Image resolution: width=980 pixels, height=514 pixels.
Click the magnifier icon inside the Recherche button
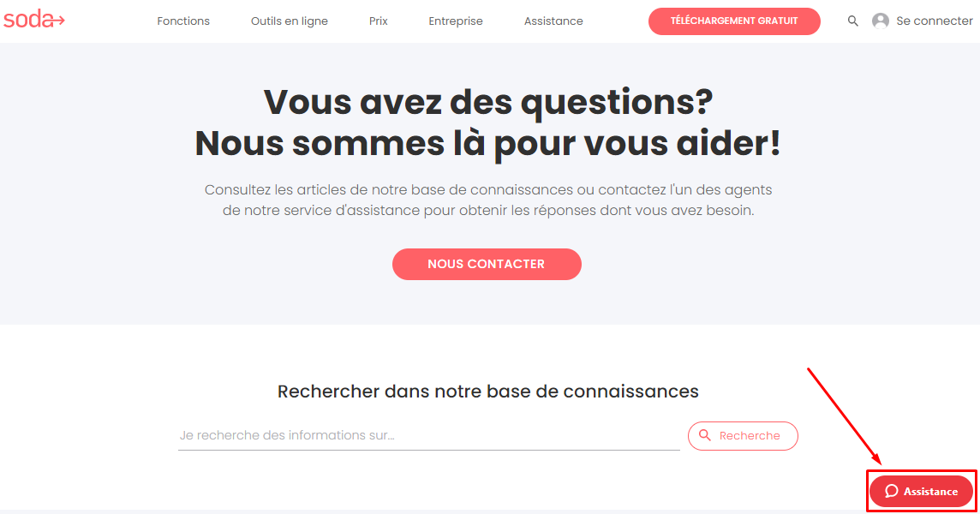pyautogui.click(x=704, y=435)
